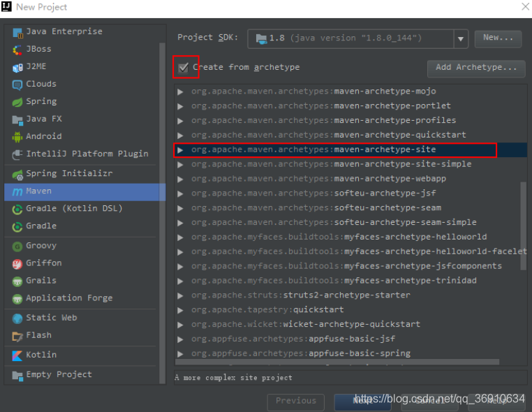Choose the Clouds icon
532x412 pixels.
tap(17, 84)
